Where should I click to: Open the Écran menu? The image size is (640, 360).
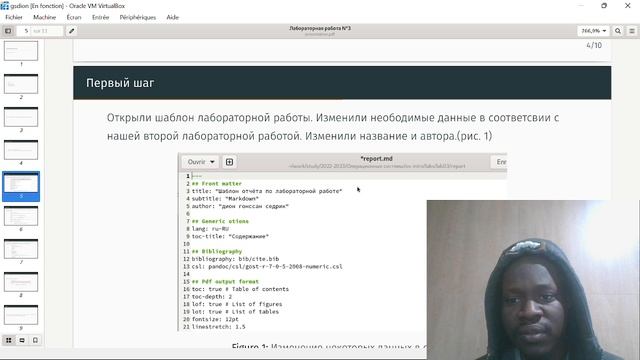tap(74, 17)
